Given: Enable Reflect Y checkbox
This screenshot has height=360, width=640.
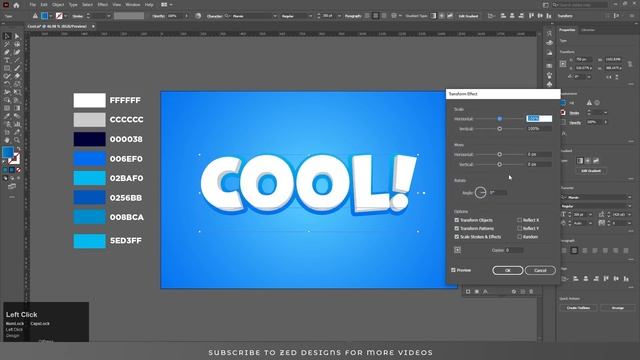Looking at the screenshot, I should coord(519,228).
